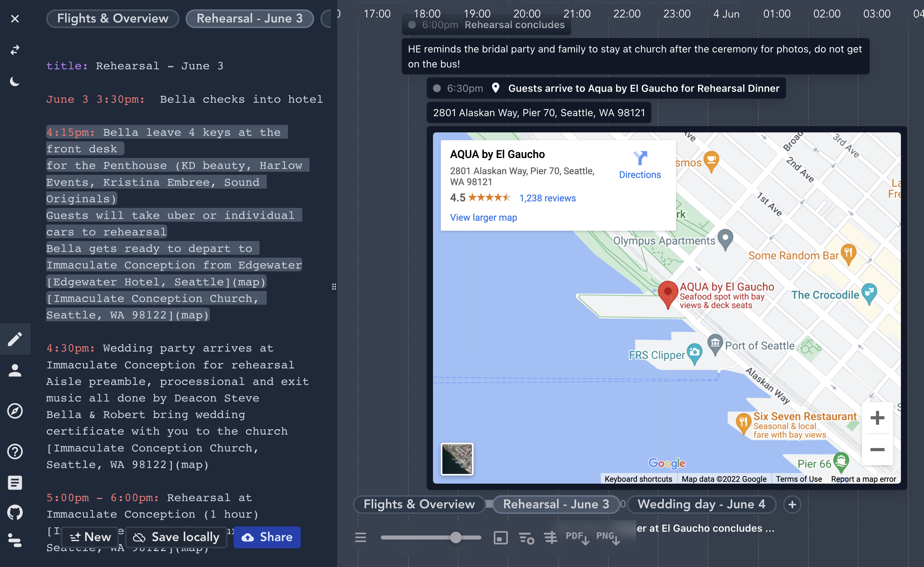Click the 21:00 time ruler label
Viewport: 924px width, 567px height.
coord(577,14)
